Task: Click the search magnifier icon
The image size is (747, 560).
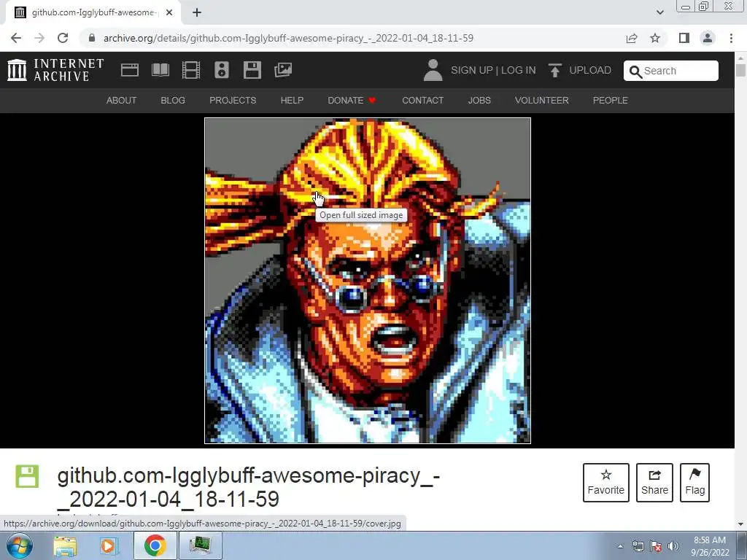Action: (635, 71)
